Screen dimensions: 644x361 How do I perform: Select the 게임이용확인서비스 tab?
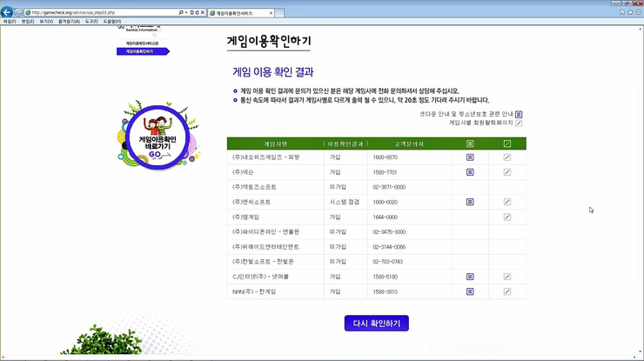[x=240, y=13]
